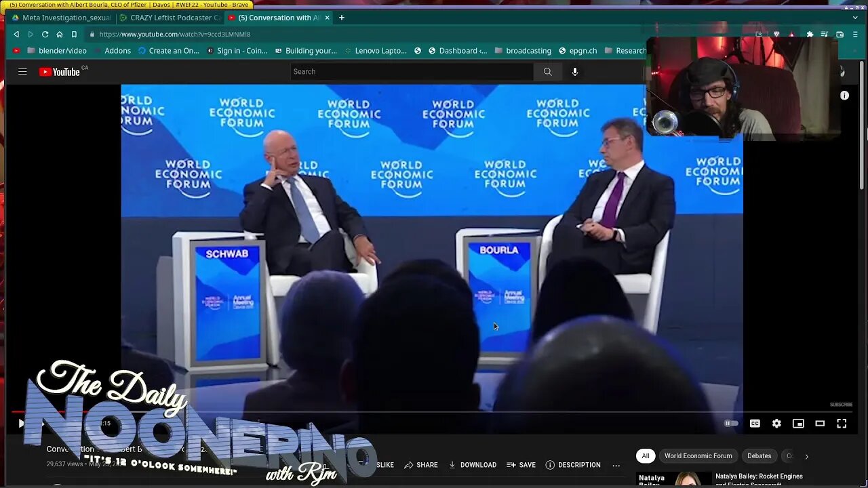Open the new tab plus button
The image size is (868, 488).
pos(342,18)
